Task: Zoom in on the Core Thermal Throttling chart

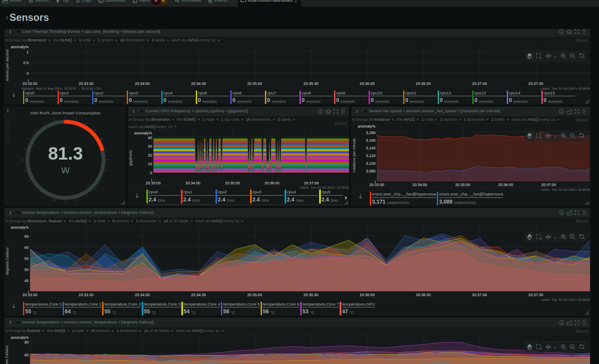Action: tap(564, 56)
